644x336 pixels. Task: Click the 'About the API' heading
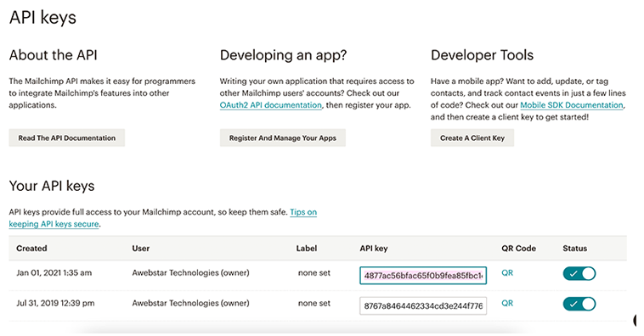[54, 55]
